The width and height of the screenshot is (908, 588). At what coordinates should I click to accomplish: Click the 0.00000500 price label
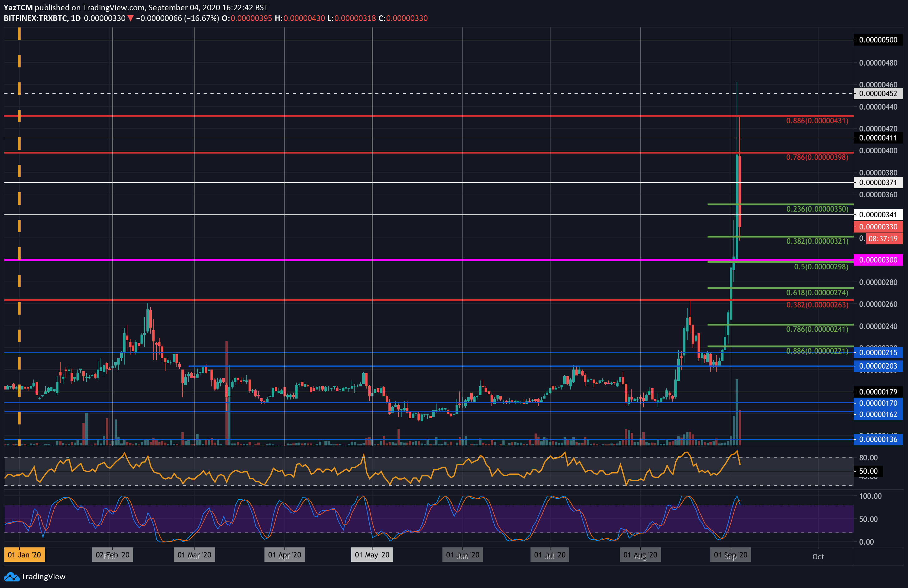[x=878, y=40]
